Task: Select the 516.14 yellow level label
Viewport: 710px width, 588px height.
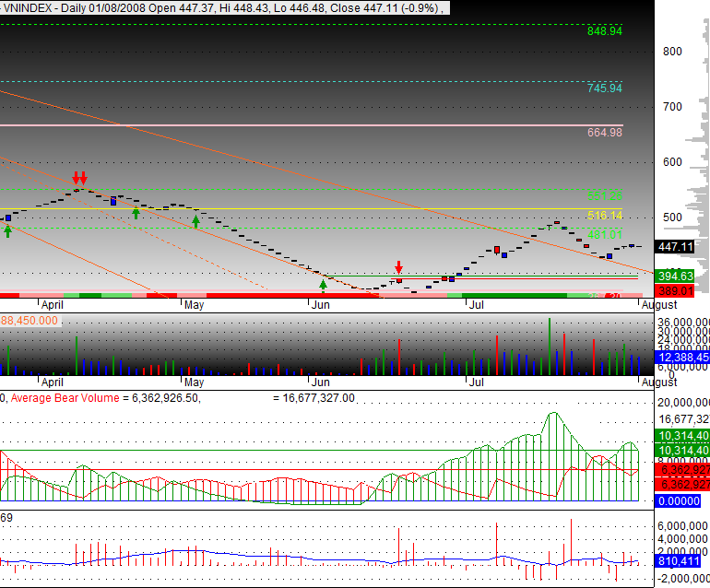Action: 605,215
